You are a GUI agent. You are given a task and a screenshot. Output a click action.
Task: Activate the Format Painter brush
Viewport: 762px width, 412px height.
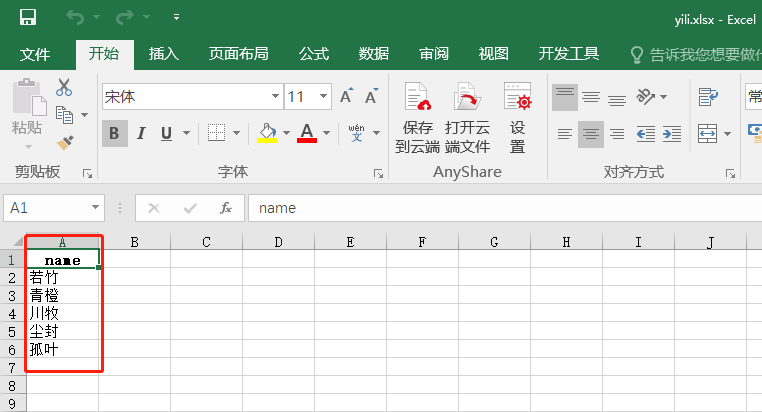coord(65,142)
